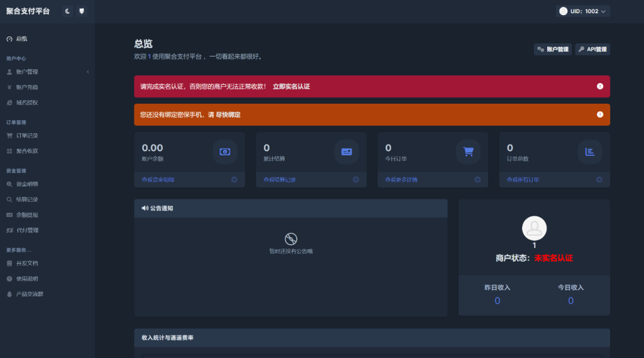Click the 立即实名认证 link in red alert
The height and width of the screenshot is (358, 644).
click(x=291, y=86)
